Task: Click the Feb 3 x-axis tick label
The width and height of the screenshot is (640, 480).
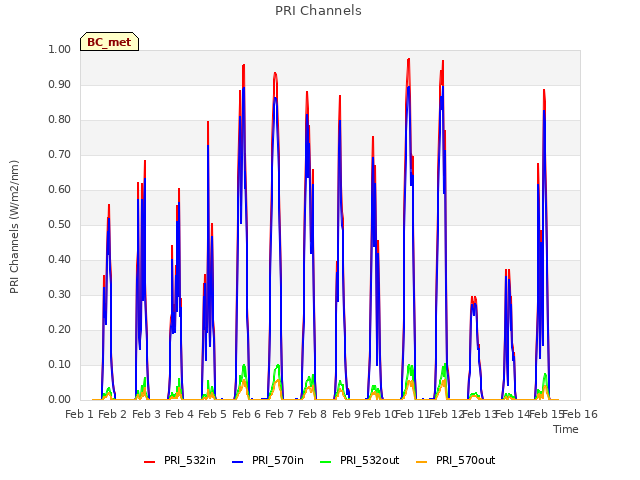Action: coord(146,414)
